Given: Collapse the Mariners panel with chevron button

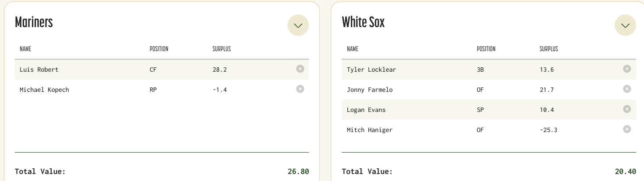Looking at the screenshot, I should (x=298, y=25).
